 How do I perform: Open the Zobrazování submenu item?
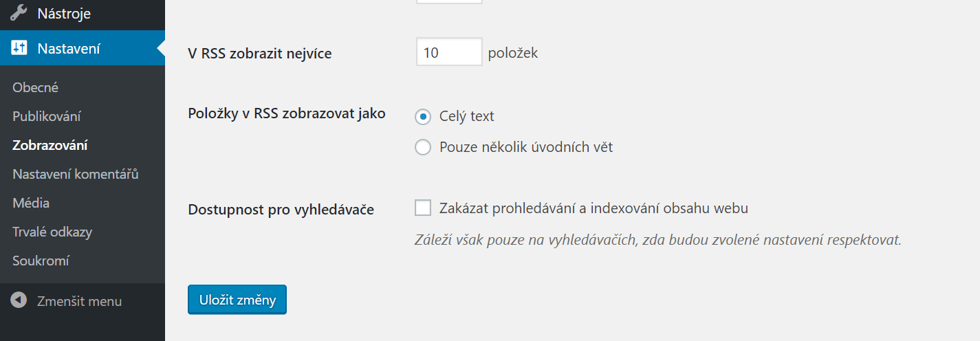[50, 145]
